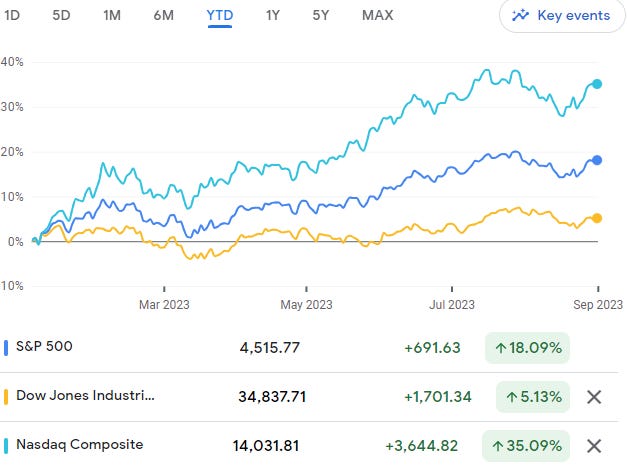Viewport: 627px width, 466px height.
Task: Open the S&P 500 index row
Action: point(310,348)
